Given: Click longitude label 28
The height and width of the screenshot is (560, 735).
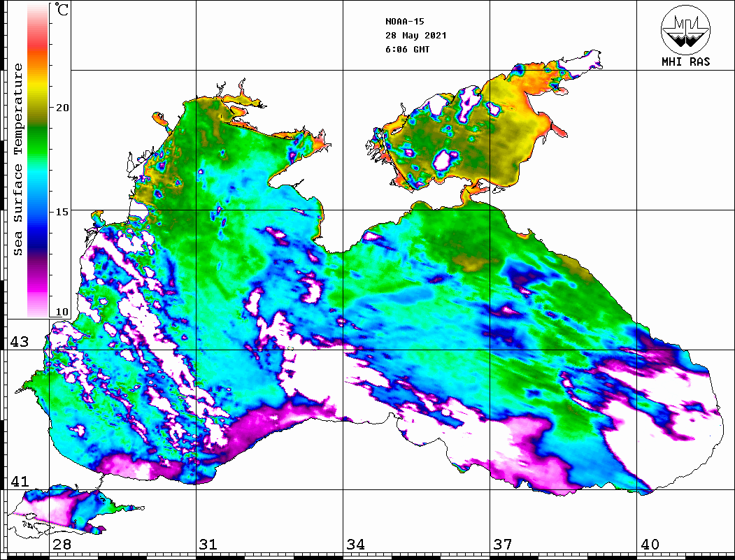Looking at the screenshot, I should pos(62,545).
